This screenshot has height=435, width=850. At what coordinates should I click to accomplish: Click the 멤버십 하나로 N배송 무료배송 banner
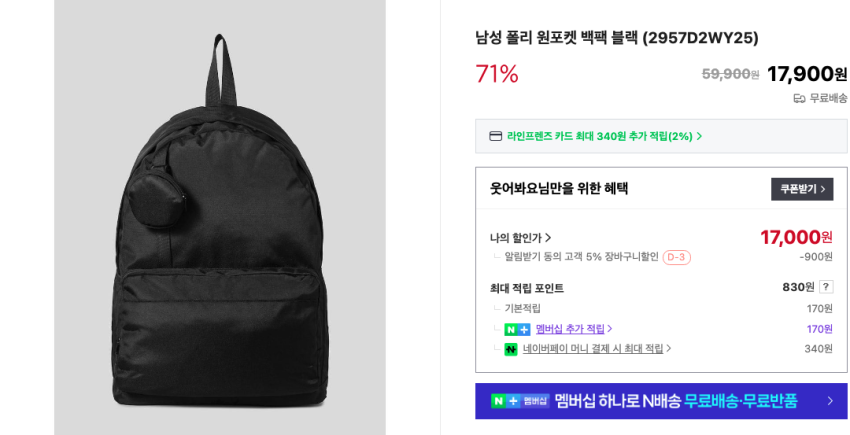click(661, 401)
